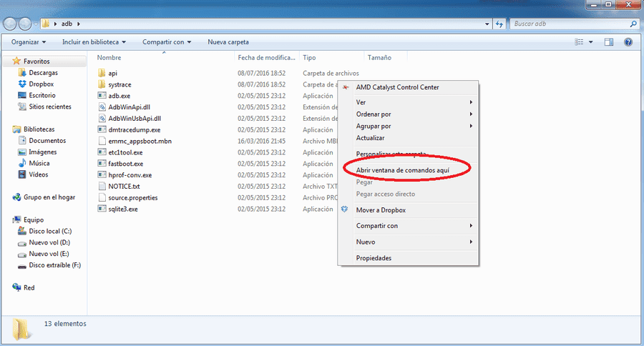Expand the Incluir en biblioteca dropdown
Viewport: 644px width, 346px height.
(94, 42)
